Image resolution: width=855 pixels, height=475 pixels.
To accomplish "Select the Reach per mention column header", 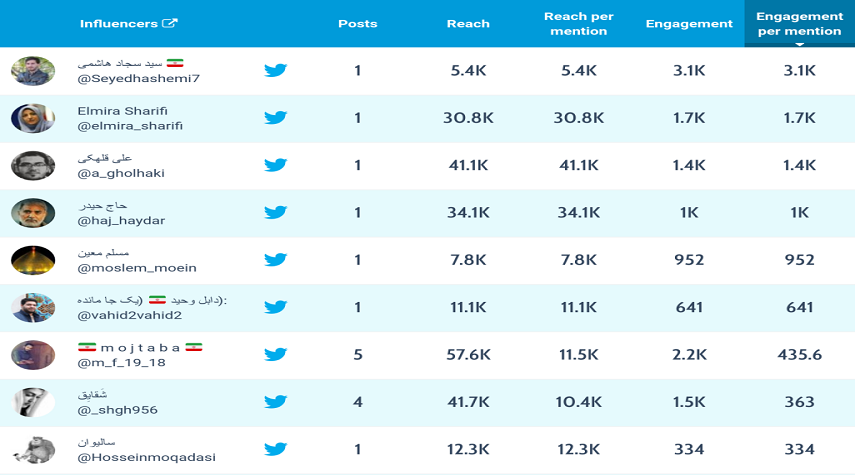I will pos(578,24).
